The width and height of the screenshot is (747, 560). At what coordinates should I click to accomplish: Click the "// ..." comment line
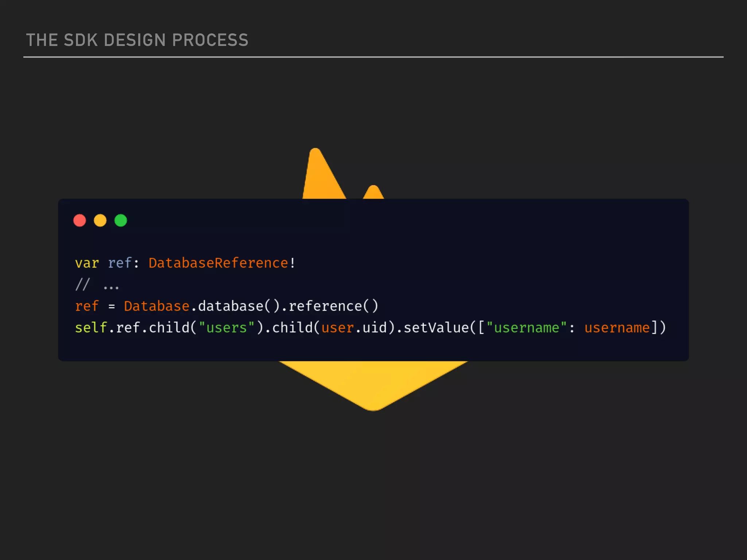pos(97,284)
